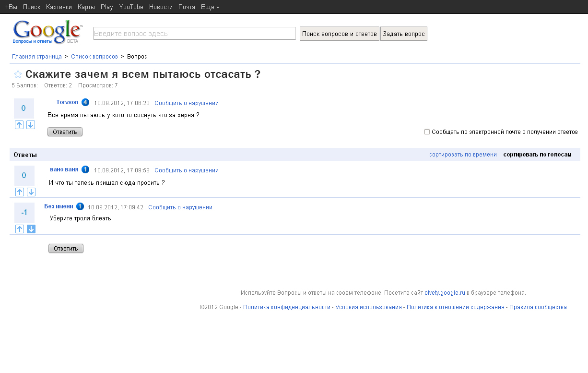This screenshot has height=373, width=588.
Task: Select сортировать по голосам sort option
Action: [538, 155]
